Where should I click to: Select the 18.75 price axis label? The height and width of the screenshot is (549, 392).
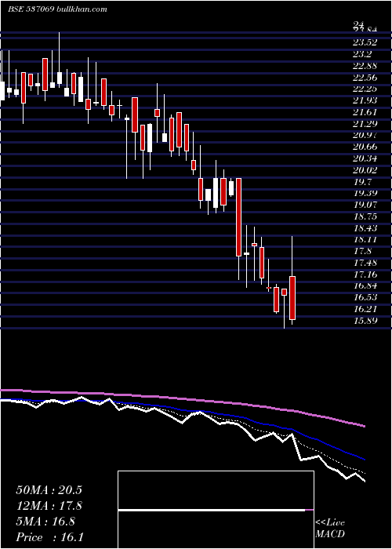[365, 216]
